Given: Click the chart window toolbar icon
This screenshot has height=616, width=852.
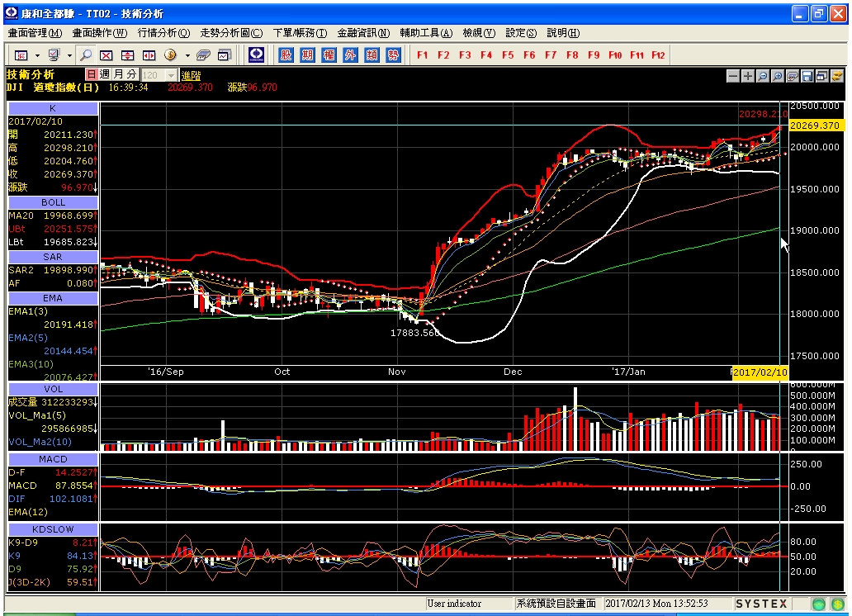Looking at the screenshot, I should (x=225, y=55).
